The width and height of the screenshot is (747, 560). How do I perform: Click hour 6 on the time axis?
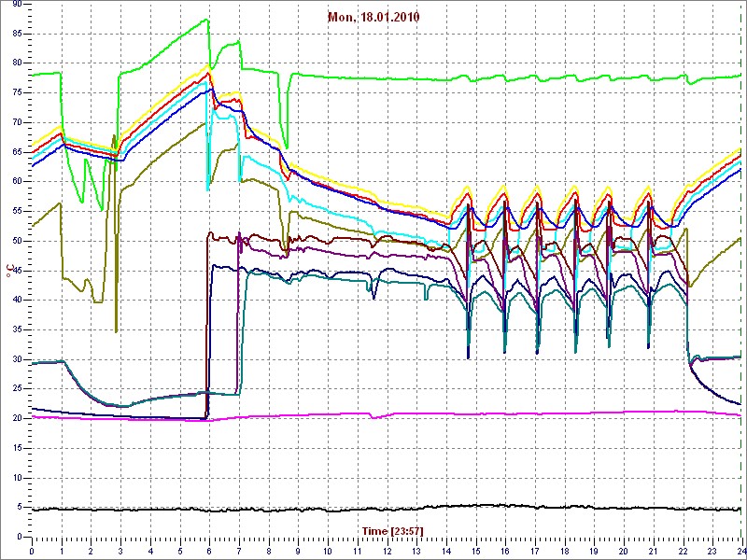[x=209, y=551]
